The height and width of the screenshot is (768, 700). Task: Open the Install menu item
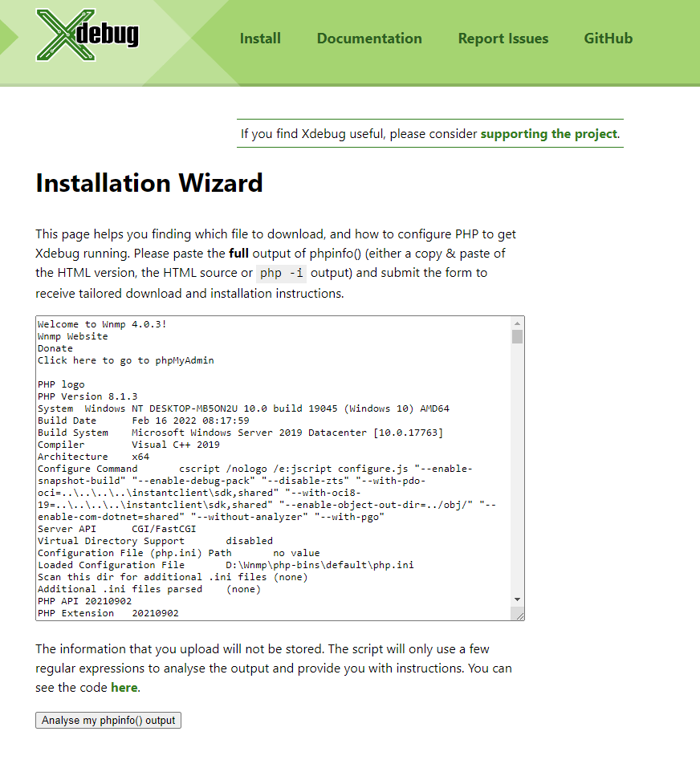[x=260, y=39]
